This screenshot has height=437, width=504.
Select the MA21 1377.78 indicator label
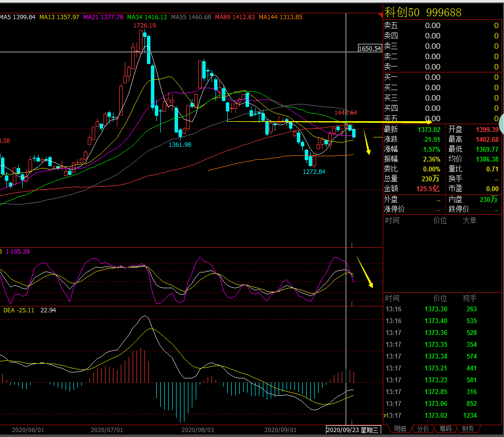[x=103, y=17]
